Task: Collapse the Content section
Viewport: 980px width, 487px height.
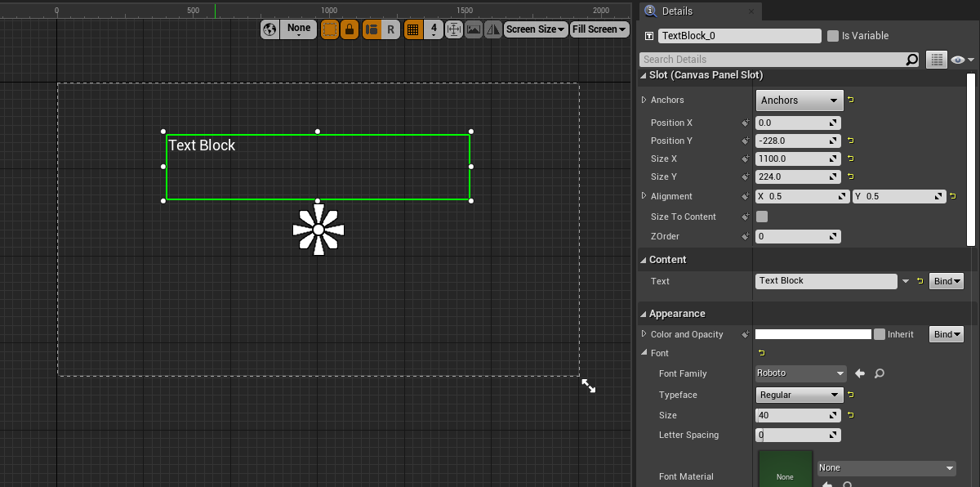Action: pyautogui.click(x=644, y=260)
